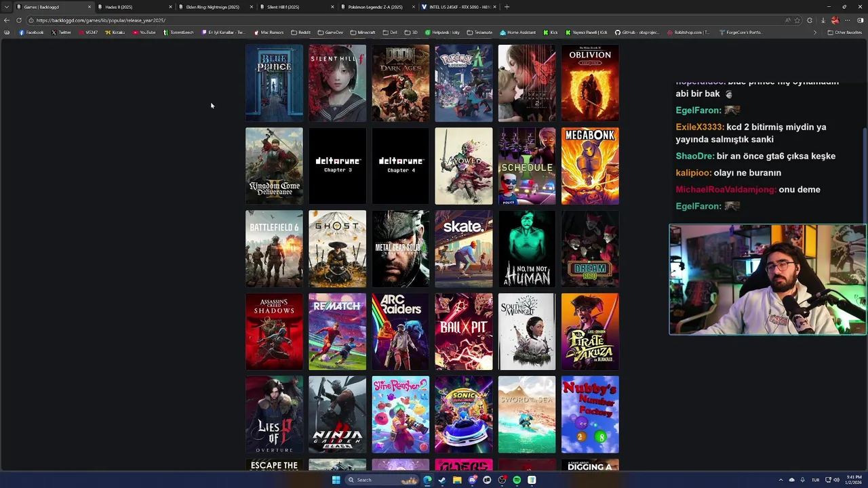Click chat username ExileX3333

click(699, 127)
